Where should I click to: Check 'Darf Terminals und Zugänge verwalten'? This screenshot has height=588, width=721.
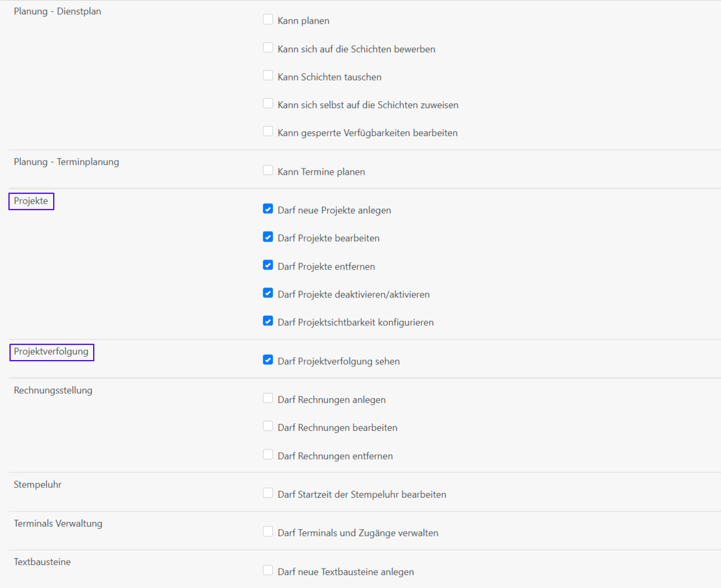pyautogui.click(x=268, y=532)
